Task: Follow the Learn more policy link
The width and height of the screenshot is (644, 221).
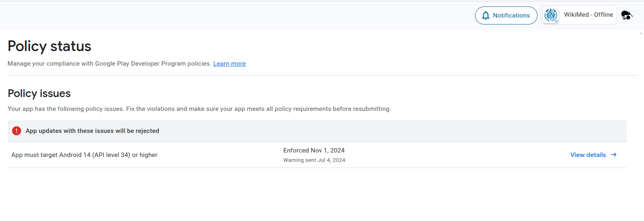Action: click(229, 64)
